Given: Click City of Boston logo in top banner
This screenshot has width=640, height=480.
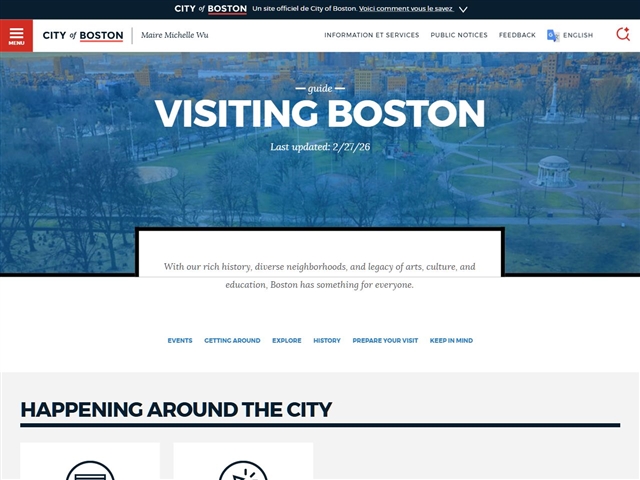Looking at the screenshot, I should pyautogui.click(x=210, y=9).
